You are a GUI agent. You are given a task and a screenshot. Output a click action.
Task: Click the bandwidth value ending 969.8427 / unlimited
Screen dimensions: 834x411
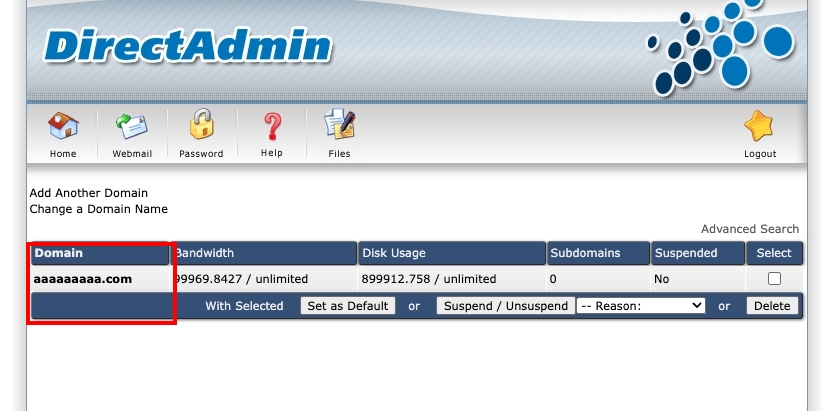[241, 279]
